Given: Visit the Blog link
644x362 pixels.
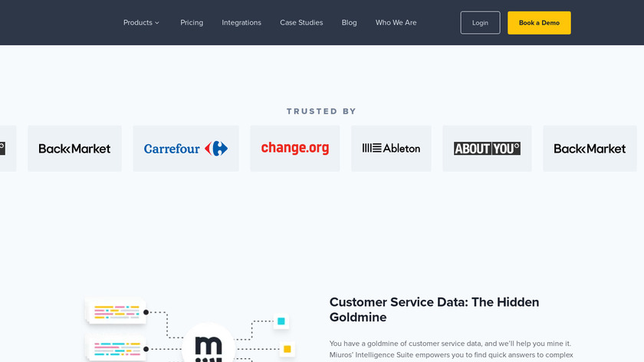Looking at the screenshot, I should [x=349, y=23].
